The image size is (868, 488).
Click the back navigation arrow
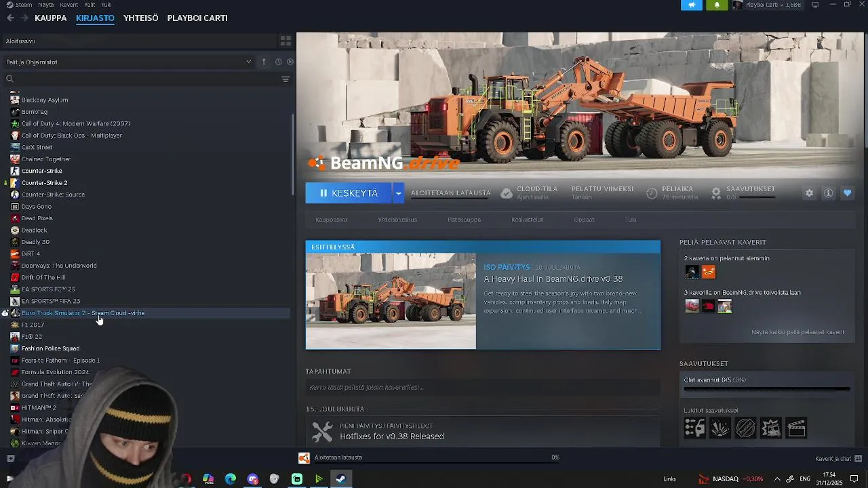click(x=10, y=18)
